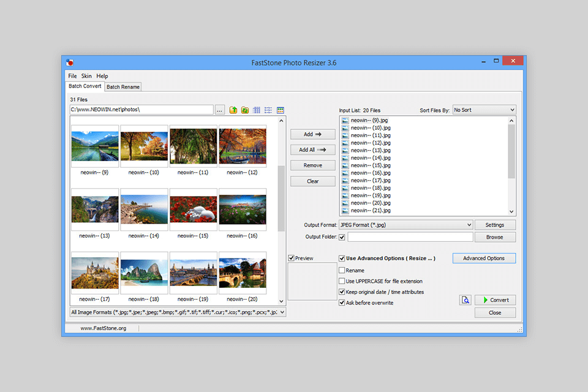This screenshot has width=588, height=392.
Task: Click file icon of neowin-- (13).jpg
Action: coord(345,151)
